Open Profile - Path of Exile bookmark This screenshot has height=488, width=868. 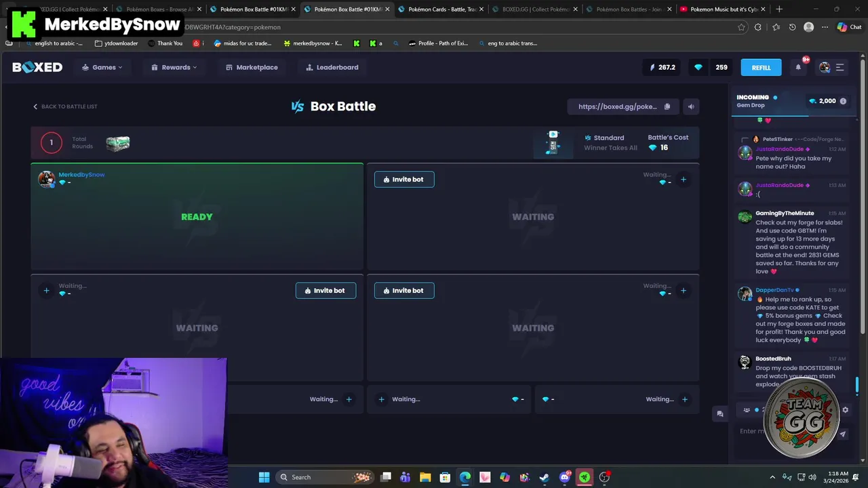coord(438,43)
